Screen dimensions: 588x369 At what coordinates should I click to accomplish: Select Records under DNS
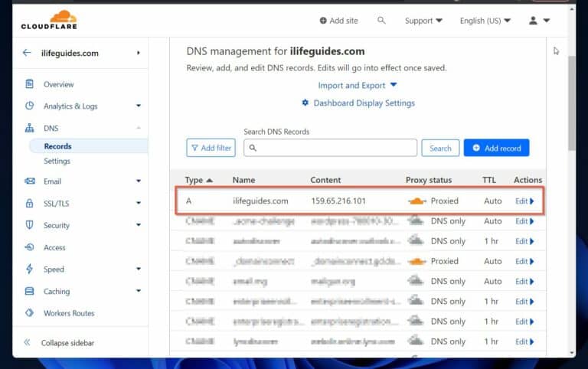(x=57, y=146)
